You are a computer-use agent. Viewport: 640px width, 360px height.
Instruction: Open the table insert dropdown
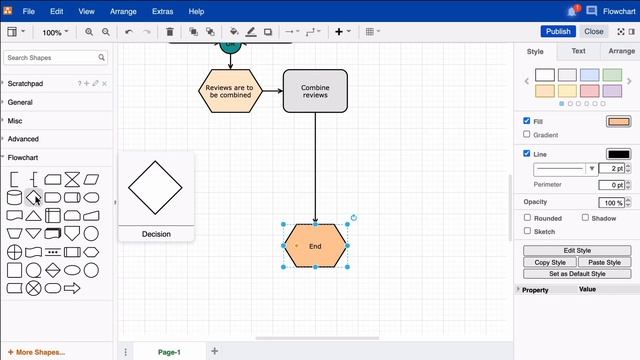pyautogui.click(x=373, y=31)
